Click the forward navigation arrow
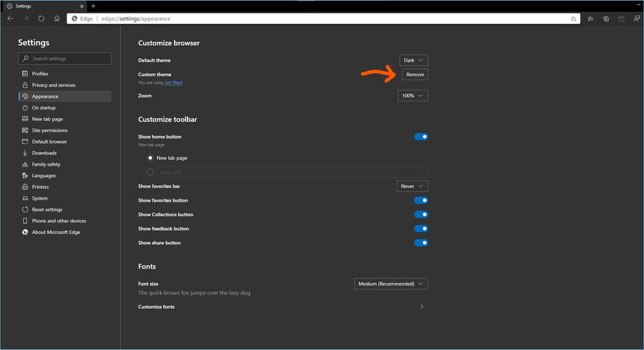Screen dimensions: 644x350 26,19
